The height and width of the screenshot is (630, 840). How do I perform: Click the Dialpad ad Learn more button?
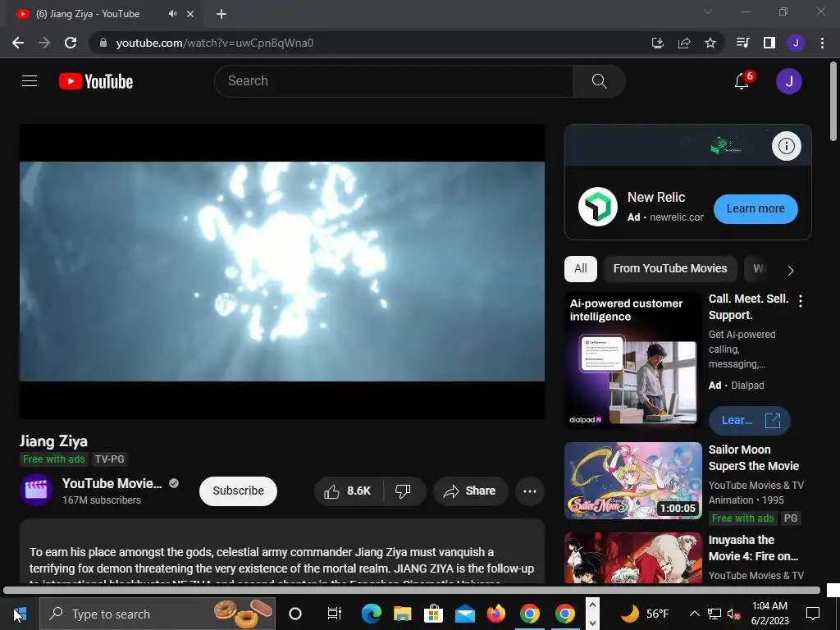click(750, 421)
